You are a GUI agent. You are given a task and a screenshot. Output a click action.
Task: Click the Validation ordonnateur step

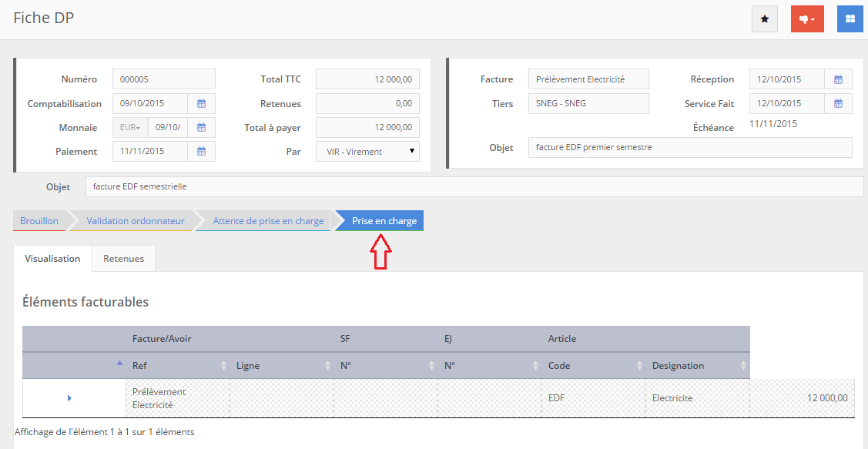tap(135, 221)
